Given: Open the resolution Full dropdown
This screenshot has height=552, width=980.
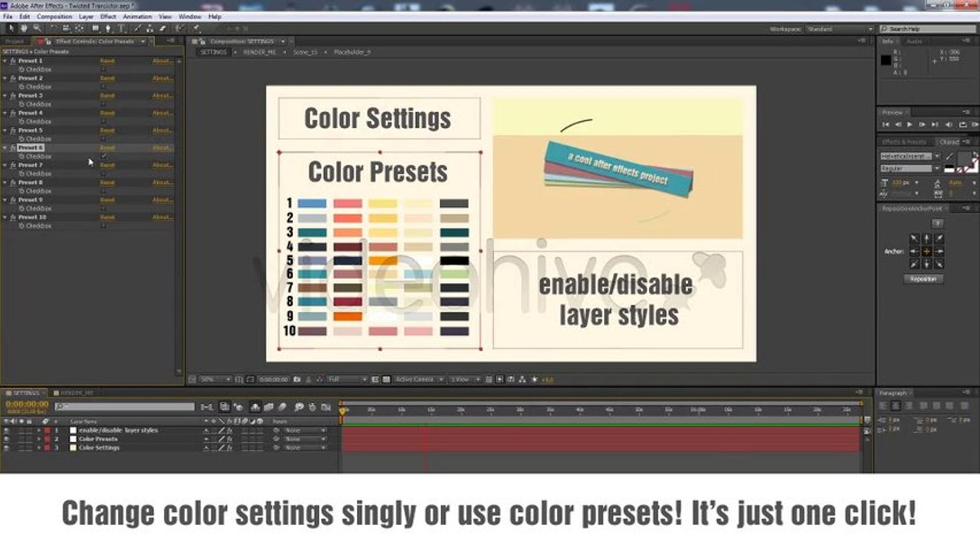Looking at the screenshot, I should (x=347, y=379).
